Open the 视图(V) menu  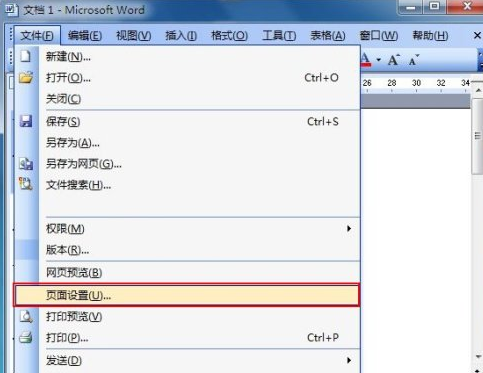pyautogui.click(x=133, y=35)
